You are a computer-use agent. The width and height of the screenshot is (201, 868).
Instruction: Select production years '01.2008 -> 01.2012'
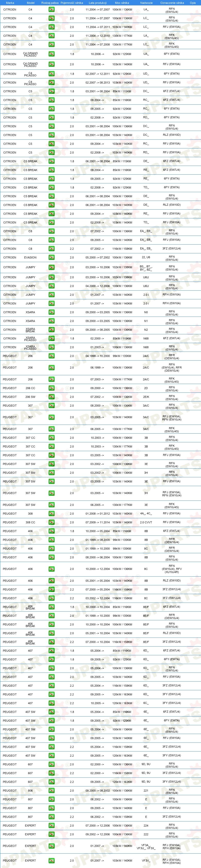click(x=98, y=514)
